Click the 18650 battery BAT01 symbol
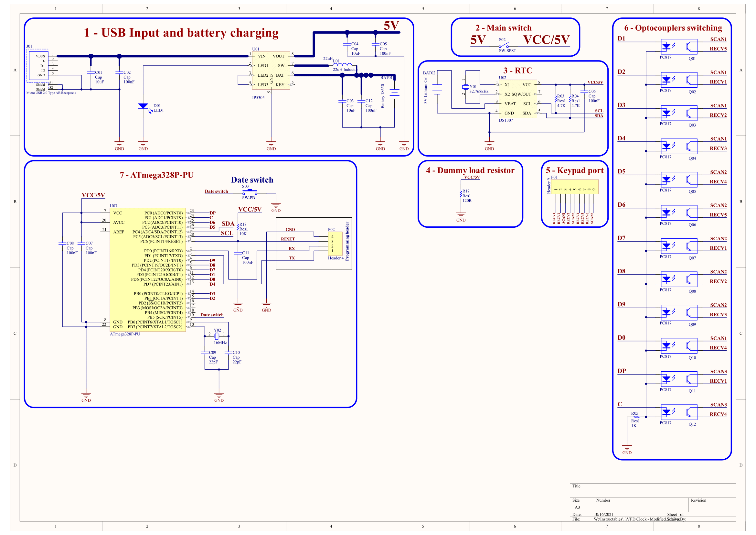This screenshot has width=756, height=535. coord(394,93)
